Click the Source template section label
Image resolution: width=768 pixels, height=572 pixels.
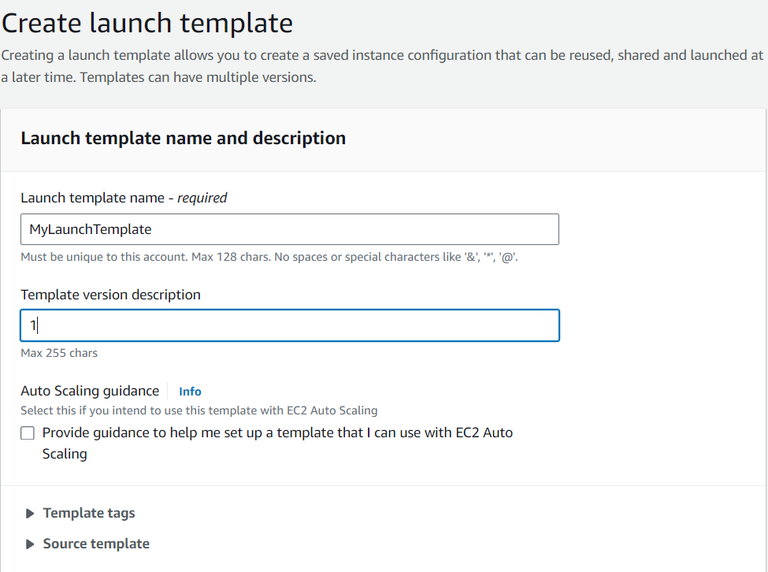point(96,544)
